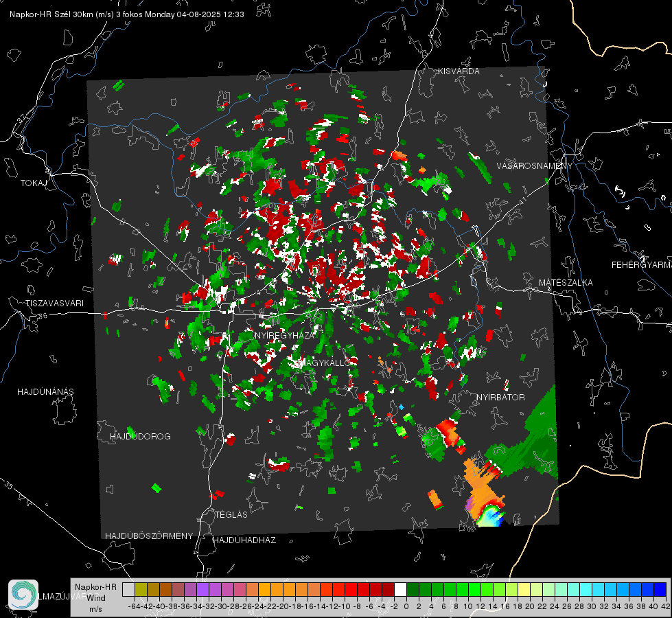Click the partially cut FEHÉRGYARMAT label
Image resolution: width=672 pixels, height=618 pixels.
pos(642,265)
